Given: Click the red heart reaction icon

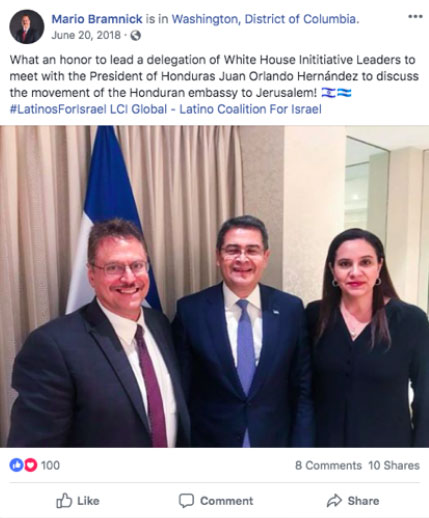Looking at the screenshot, I should 30,465.
